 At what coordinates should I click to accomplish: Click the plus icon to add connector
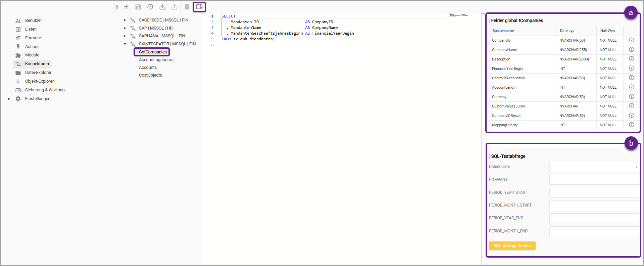(x=126, y=7)
